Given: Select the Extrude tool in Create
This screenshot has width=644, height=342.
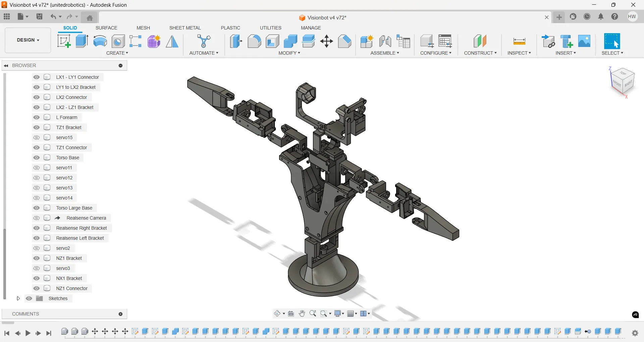Looking at the screenshot, I should (82, 41).
